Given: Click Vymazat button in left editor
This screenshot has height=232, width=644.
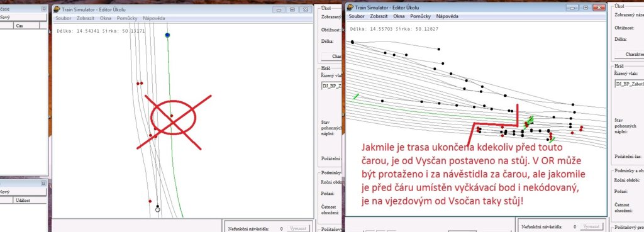Looking at the screenshot, I should pos(298,228).
